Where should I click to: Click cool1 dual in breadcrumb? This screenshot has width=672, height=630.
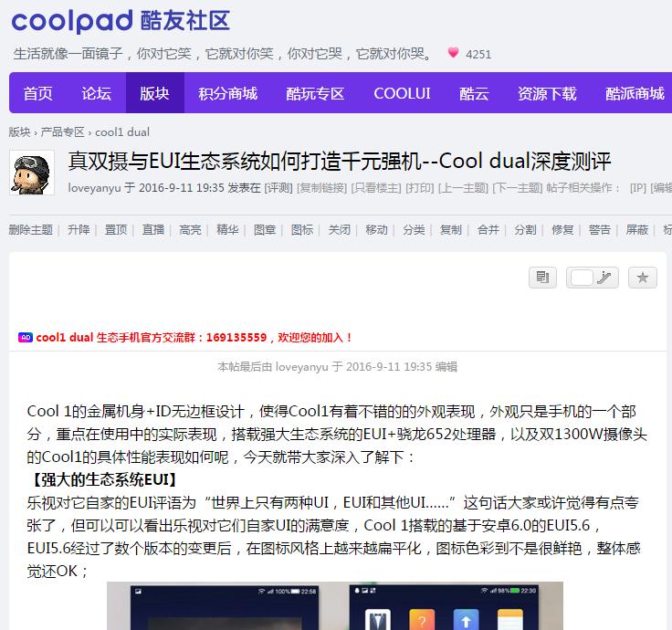[x=122, y=132]
